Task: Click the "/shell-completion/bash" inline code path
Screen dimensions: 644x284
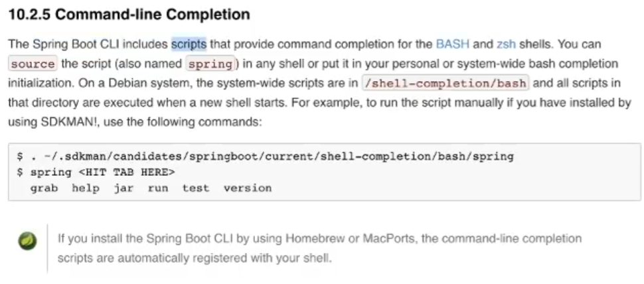Action: 445,84
